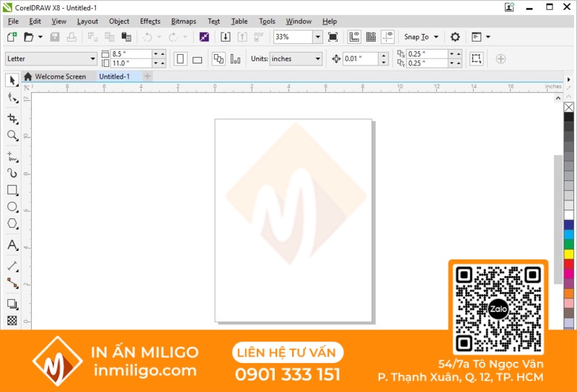This screenshot has width=577, height=392.
Task: Click the Redo button
Action: [173, 37]
